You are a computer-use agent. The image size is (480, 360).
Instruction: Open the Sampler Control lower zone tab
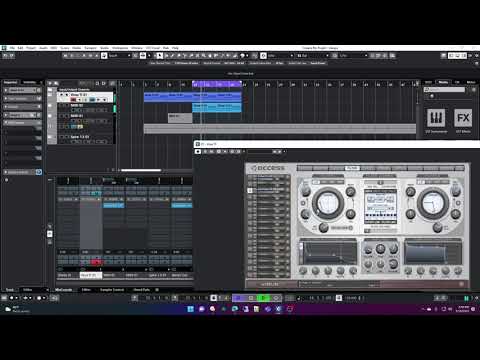point(112,290)
